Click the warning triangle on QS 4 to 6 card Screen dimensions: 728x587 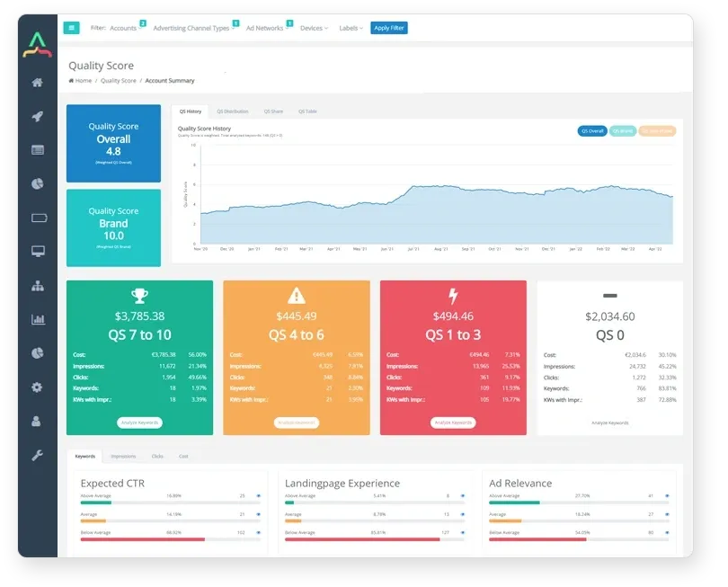click(297, 296)
